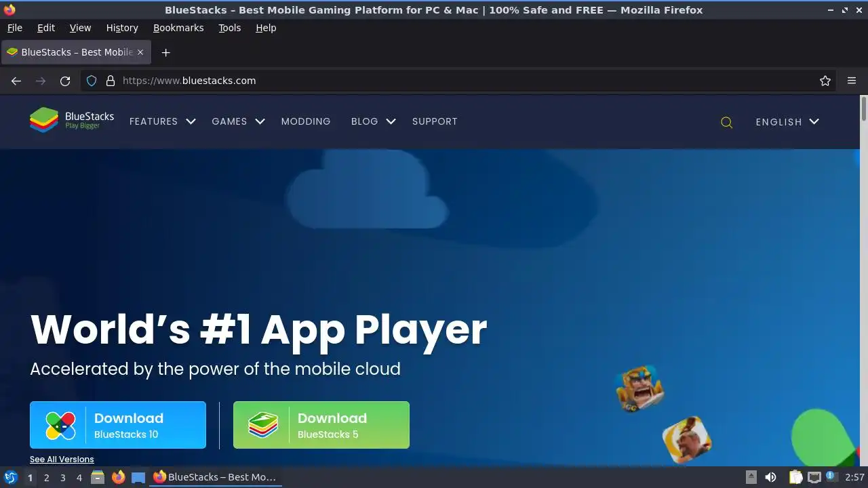
Task: Switch to workspace 4 in the pager
Action: point(79,478)
